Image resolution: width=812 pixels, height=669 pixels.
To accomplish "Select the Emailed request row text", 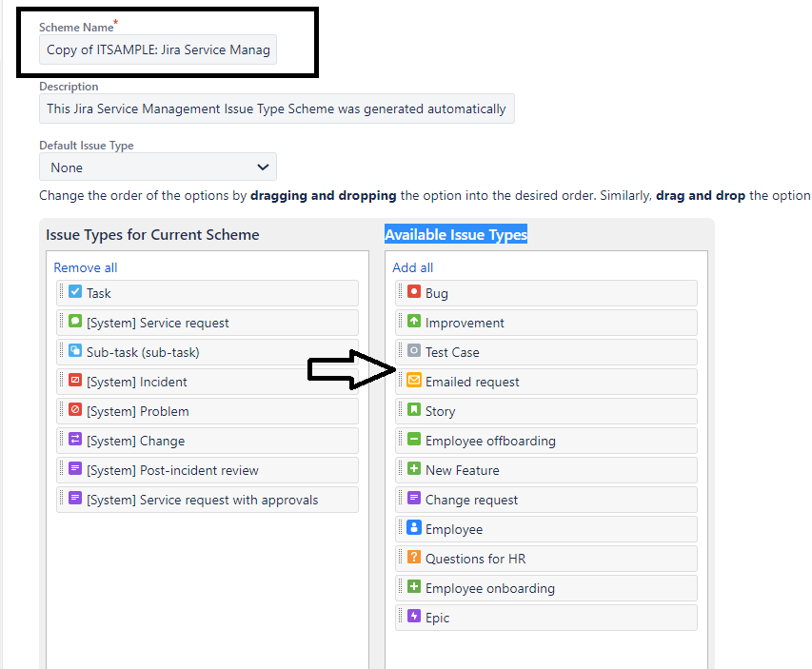I will (x=472, y=383).
